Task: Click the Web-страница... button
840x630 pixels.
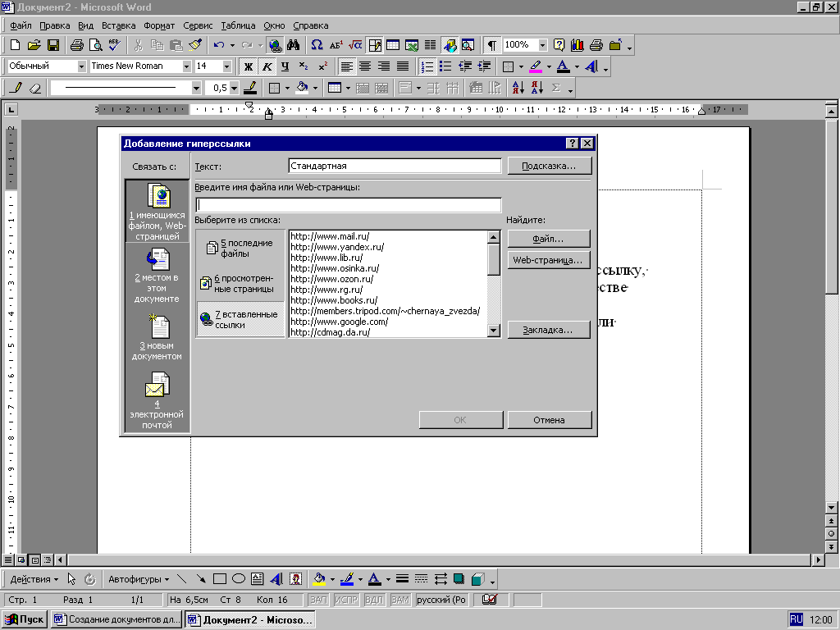Action: click(549, 260)
